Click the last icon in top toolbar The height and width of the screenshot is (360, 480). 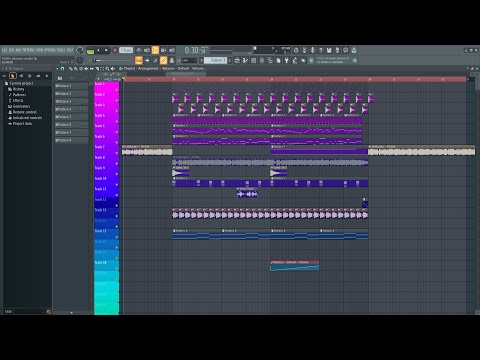click(x=354, y=50)
